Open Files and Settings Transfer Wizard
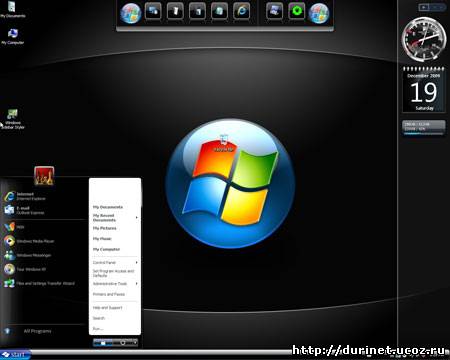 click(x=39, y=283)
